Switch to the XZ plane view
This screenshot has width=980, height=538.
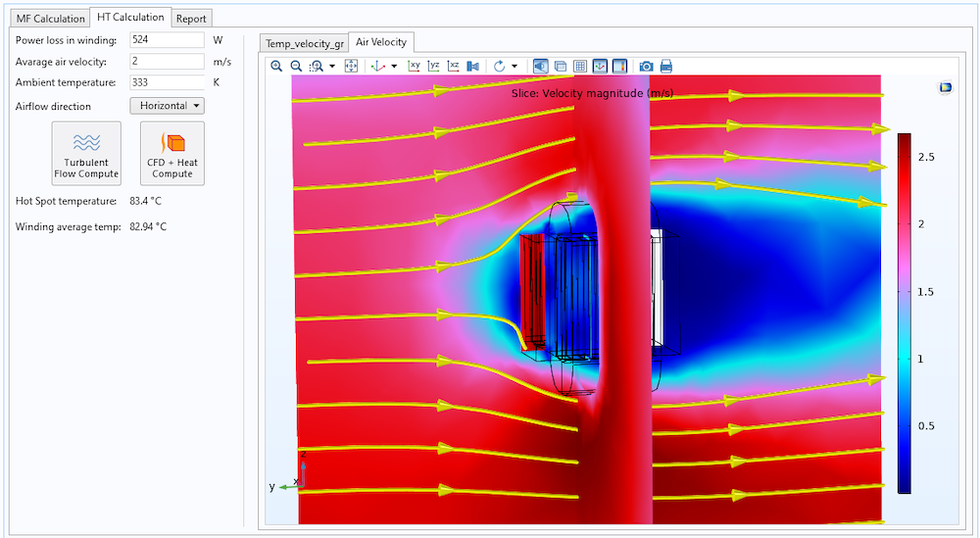(x=454, y=66)
